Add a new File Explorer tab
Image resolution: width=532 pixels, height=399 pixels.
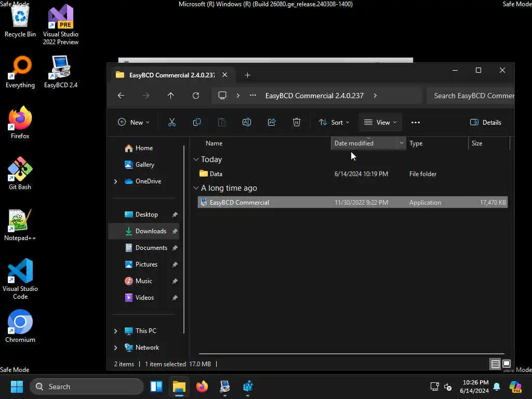pyautogui.click(x=248, y=75)
